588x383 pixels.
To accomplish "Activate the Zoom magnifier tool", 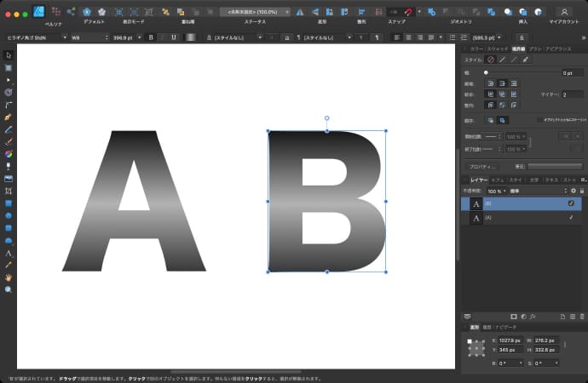I will tap(9, 289).
